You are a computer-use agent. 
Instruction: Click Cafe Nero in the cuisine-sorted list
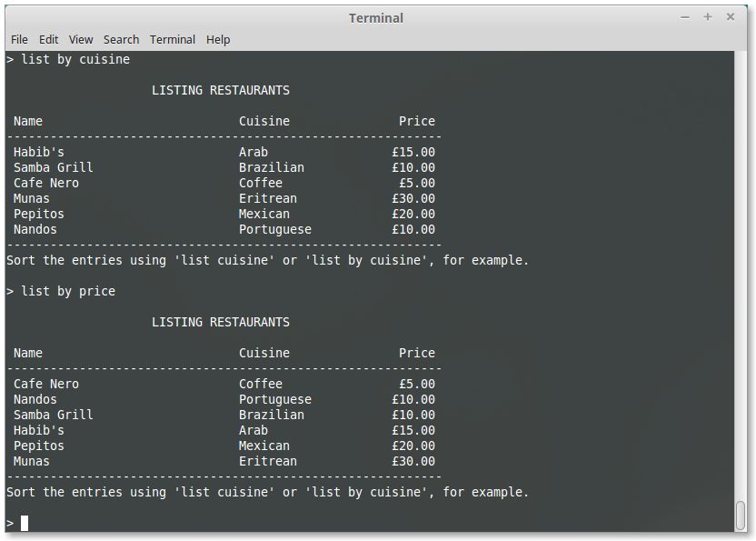point(45,183)
